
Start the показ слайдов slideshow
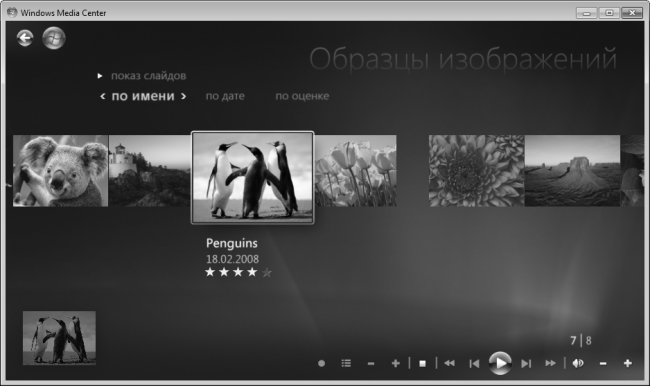pos(148,76)
